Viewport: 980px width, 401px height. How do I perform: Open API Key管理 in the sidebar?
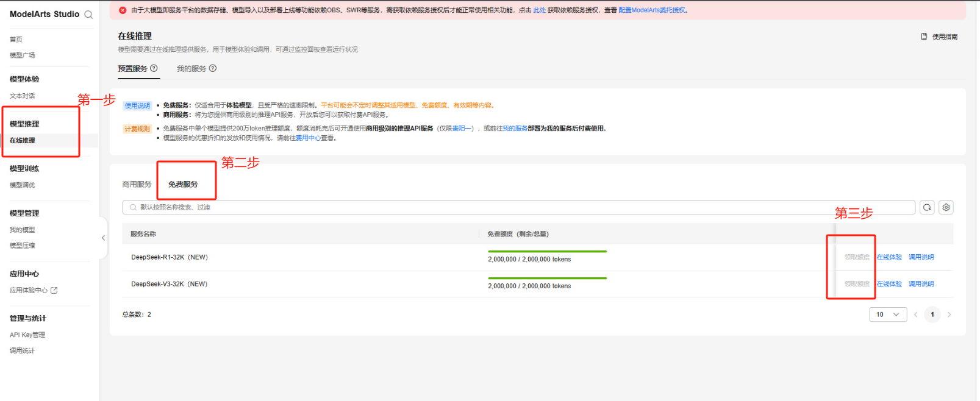click(27, 335)
